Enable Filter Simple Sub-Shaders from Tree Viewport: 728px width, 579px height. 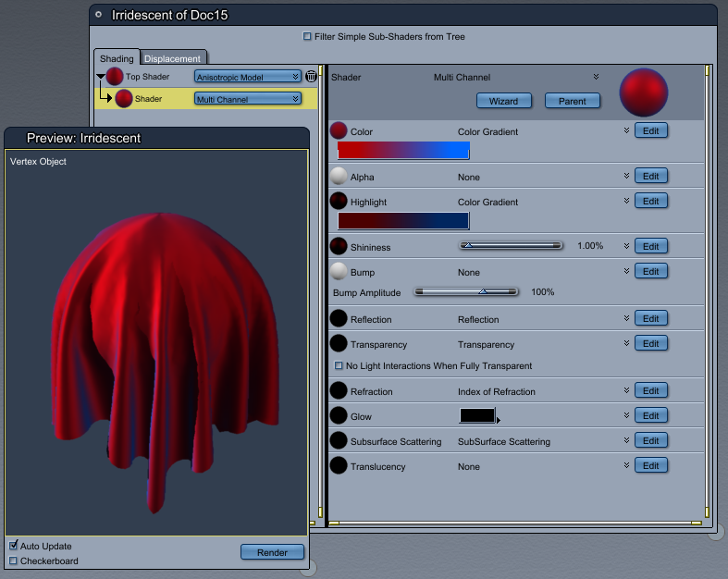(x=307, y=36)
